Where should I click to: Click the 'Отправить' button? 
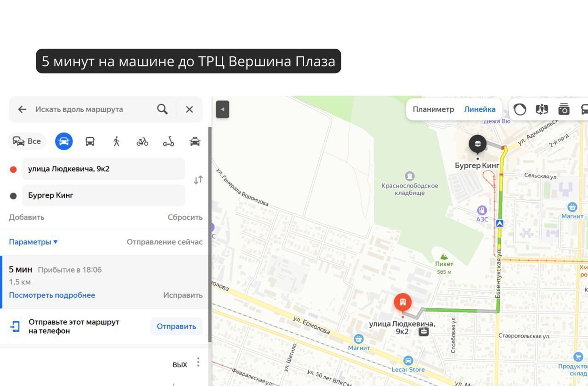(x=176, y=326)
